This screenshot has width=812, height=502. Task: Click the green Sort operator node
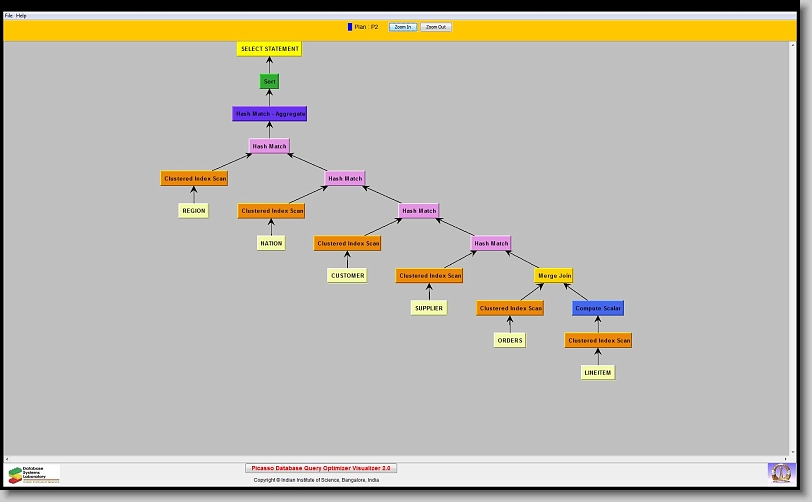(269, 81)
